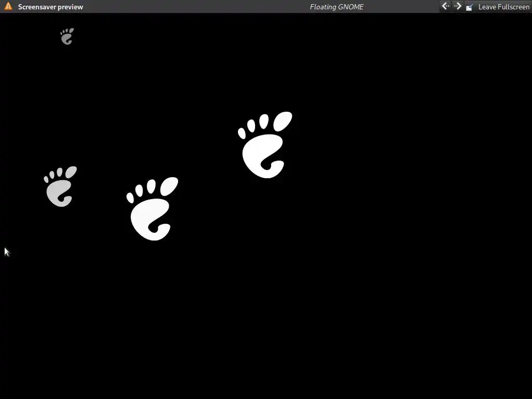532x399 pixels.
Task: Click the Screensaver preview label
Action: point(50,7)
